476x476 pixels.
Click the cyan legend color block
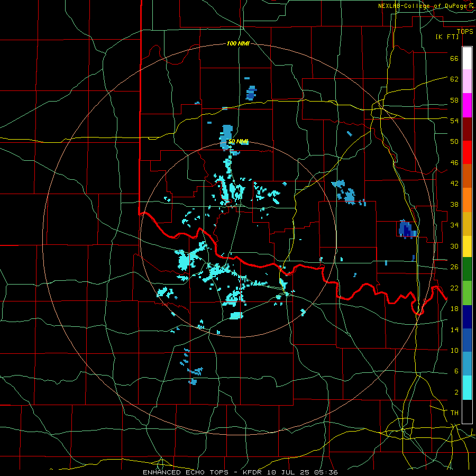tap(467, 388)
